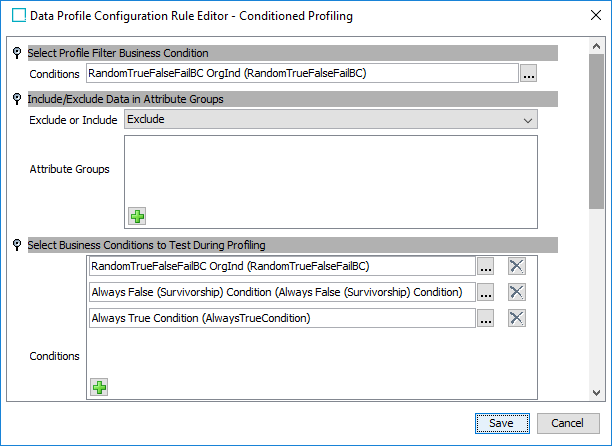This screenshot has width=612, height=446.
Task: Add a business condition with green plus
Action: click(99, 387)
